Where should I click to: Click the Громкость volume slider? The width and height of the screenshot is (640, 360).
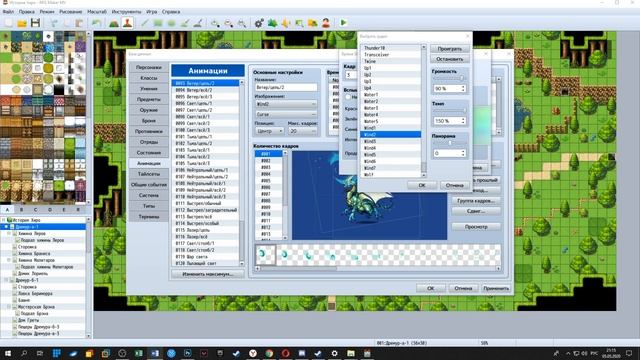449,78
